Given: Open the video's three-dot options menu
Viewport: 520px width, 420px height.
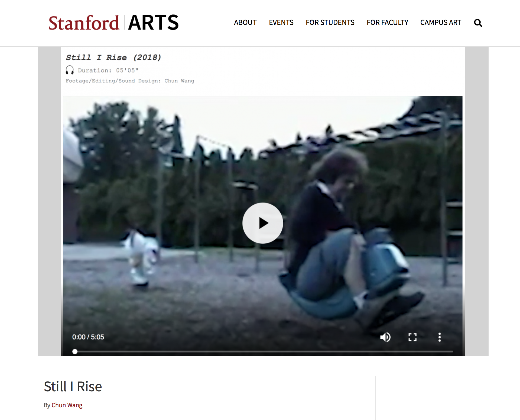Looking at the screenshot, I should pos(440,337).
